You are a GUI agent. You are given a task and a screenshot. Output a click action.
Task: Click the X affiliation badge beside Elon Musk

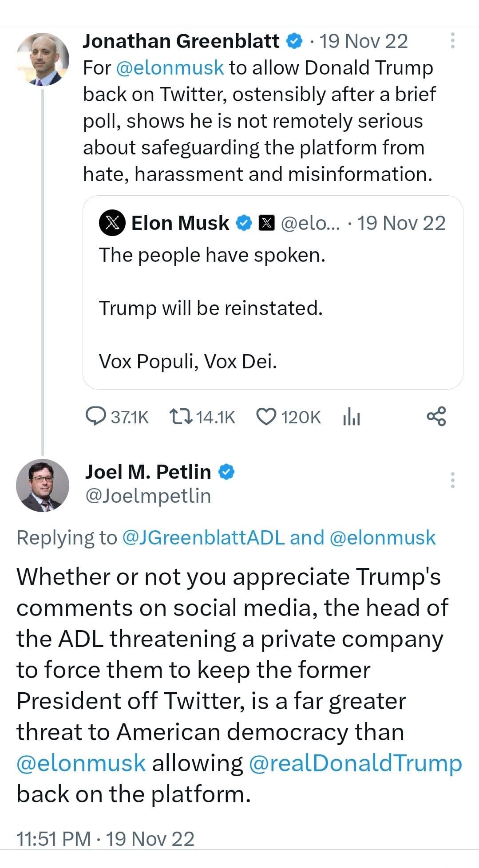coord(266,223)
